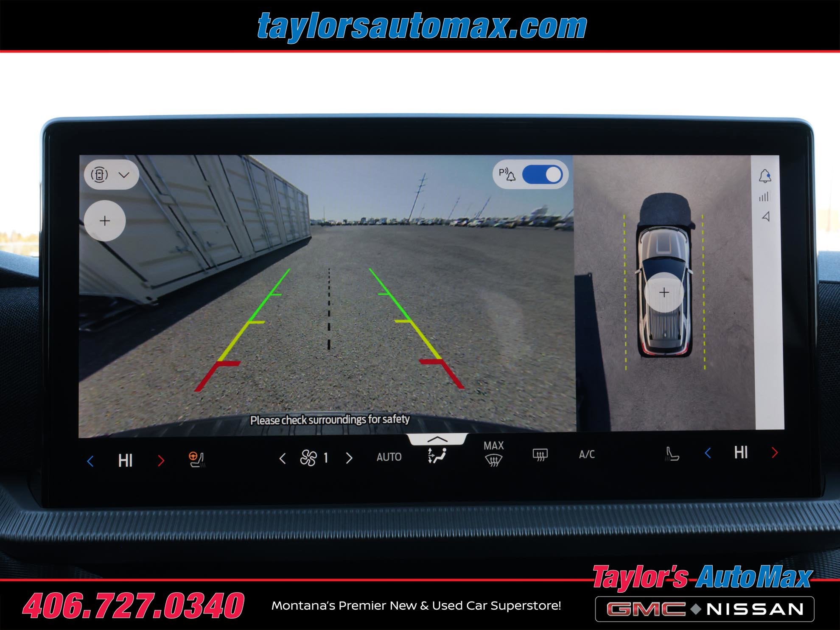Tap the "Please check surroundings for safety" message
The height and width of the screenshot is (630, 840).
click(x=330, y=420)
